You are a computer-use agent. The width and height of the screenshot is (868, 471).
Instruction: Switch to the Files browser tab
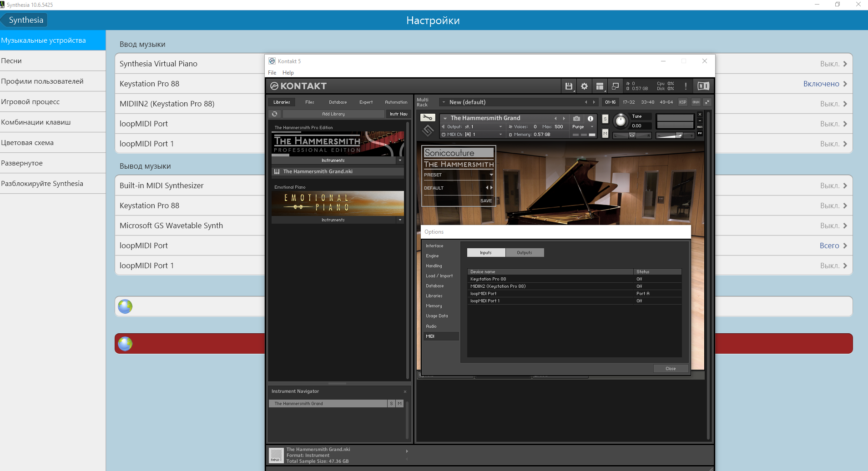click(x=310, y=102)
